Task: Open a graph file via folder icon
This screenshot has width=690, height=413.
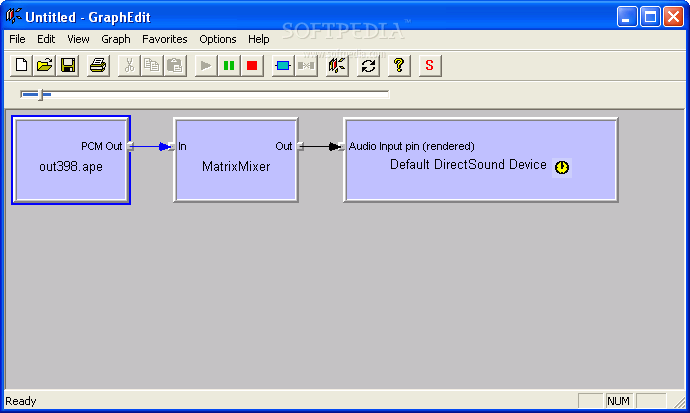Action: point(44,66)
